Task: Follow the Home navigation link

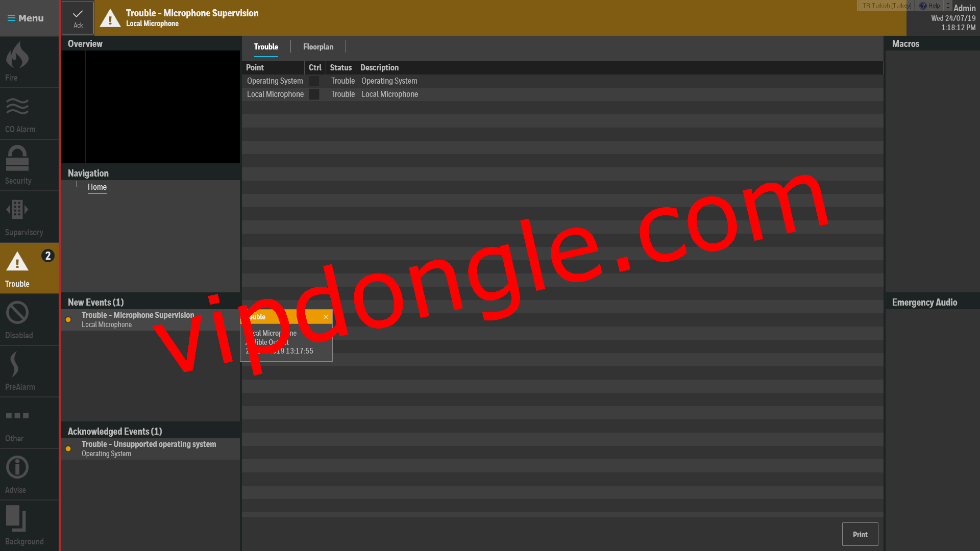Action: [x=97, y=187]
